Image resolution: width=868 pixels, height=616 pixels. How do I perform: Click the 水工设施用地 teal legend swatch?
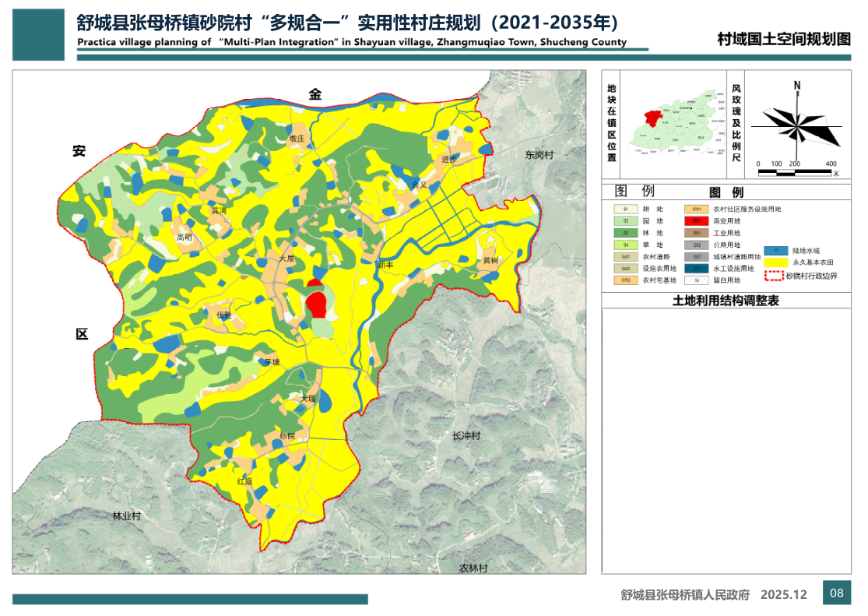[696, 269]
